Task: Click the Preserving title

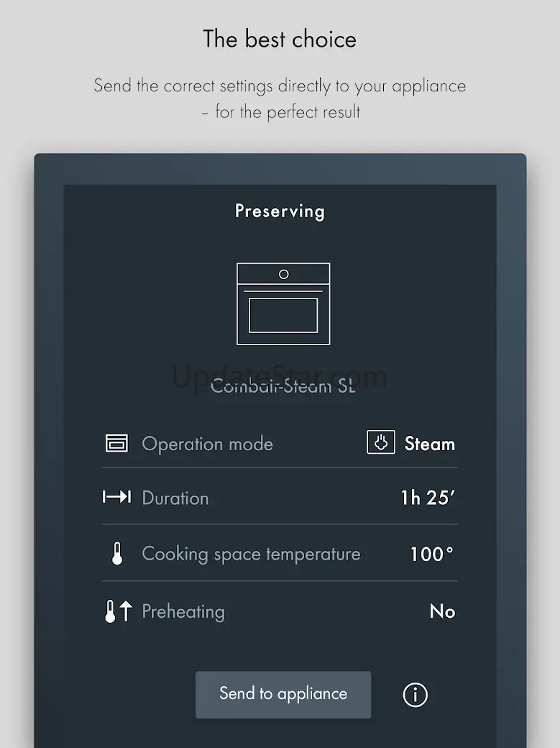Action: pos(280,211)
